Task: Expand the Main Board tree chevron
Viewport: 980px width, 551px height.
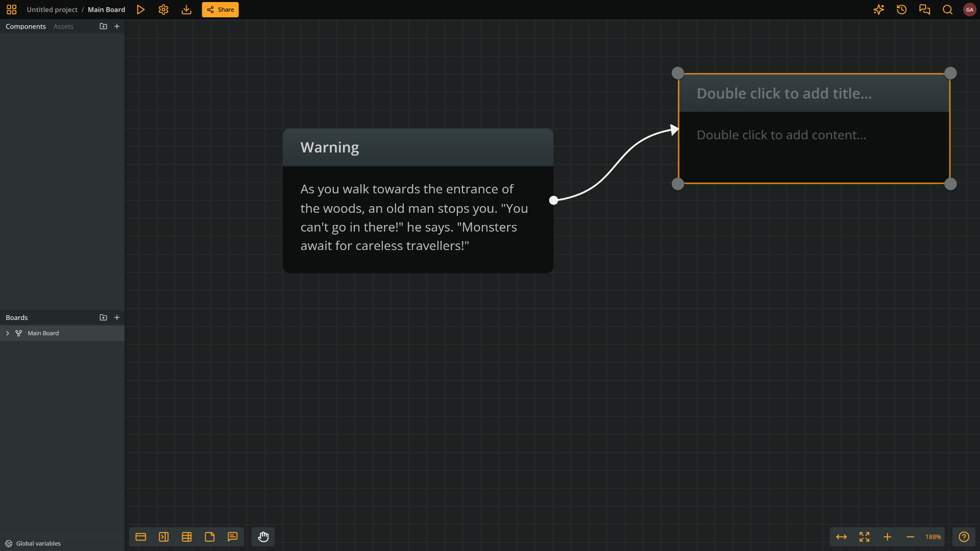Action: click(8, 333)
